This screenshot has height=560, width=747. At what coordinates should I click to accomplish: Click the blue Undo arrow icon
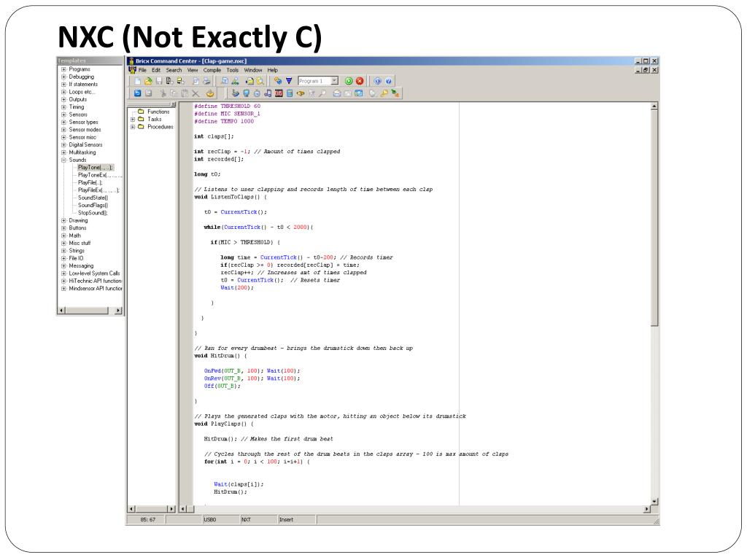point(137,93)
